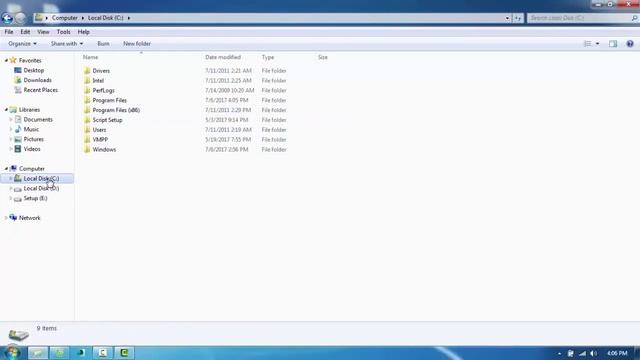The height and width of the screenshot is (360, 640).
Task: Focus the Search Local Disk field
Action: click(579, 18)
